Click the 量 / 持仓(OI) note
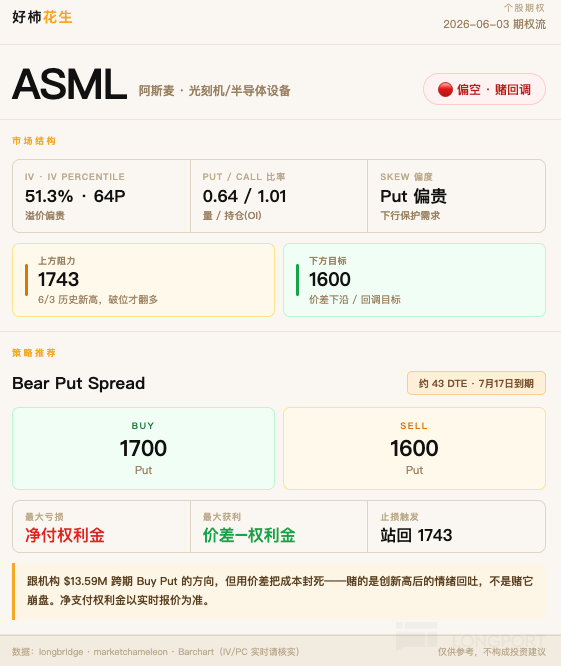The image size is (561, 666). pos(232,216)
